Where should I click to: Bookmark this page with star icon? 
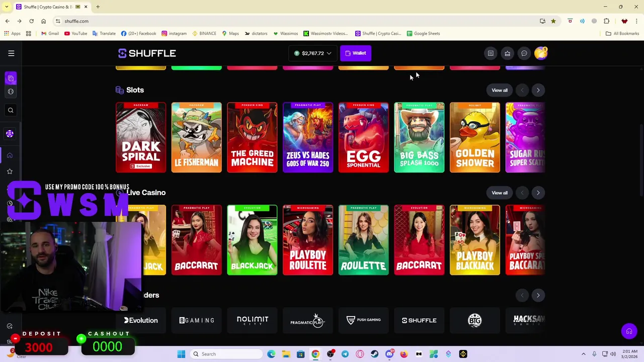point(553,21)
